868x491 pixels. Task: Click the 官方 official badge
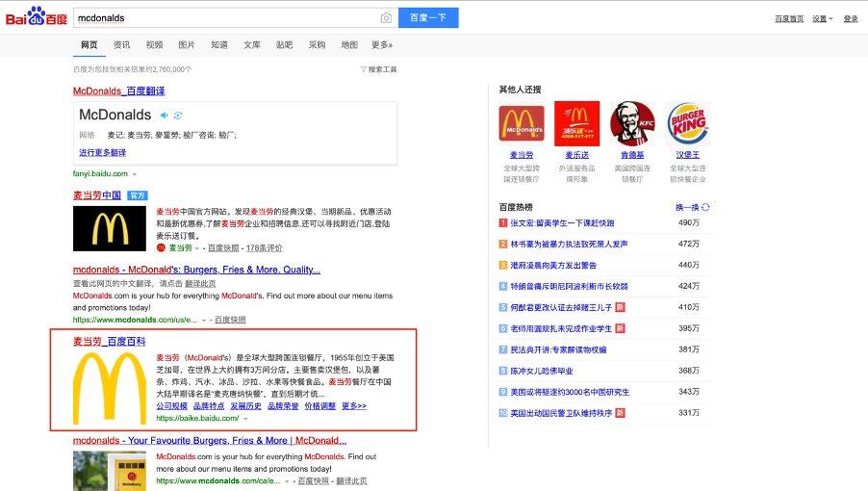click(138, 195)
